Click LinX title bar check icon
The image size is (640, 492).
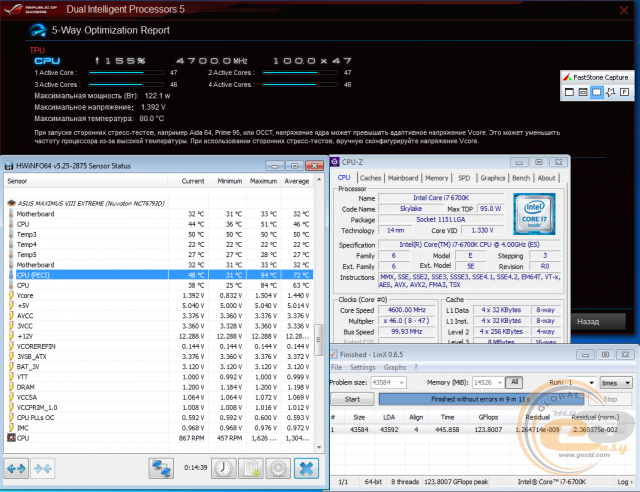pyautogui.click(x=333, y=354)
